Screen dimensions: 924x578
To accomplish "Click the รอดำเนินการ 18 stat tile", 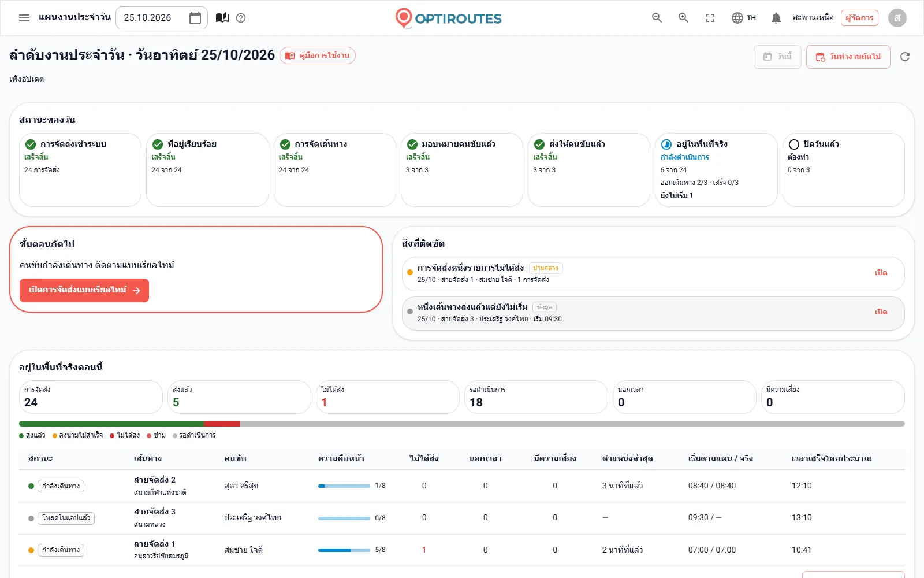I will pos(536,397).
